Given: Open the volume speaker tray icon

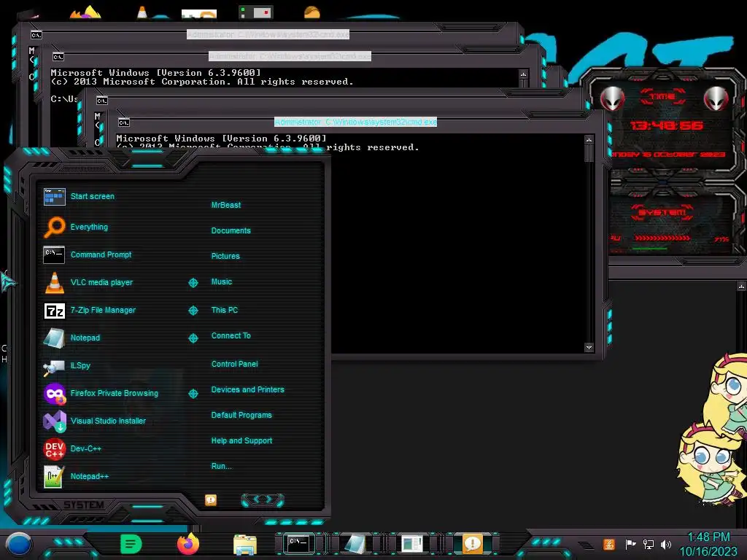Looking at the screenshot, I should (666, 544).
